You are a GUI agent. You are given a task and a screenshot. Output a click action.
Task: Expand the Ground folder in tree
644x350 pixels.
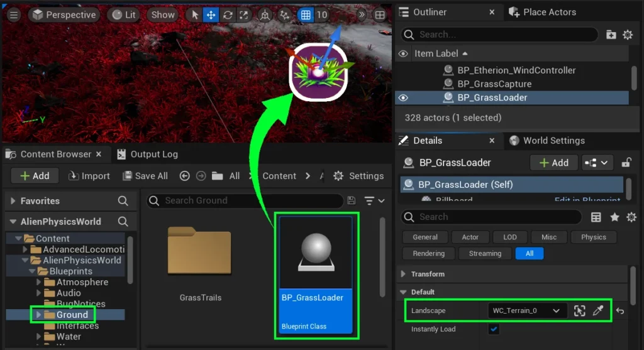(x=39, y=315)
